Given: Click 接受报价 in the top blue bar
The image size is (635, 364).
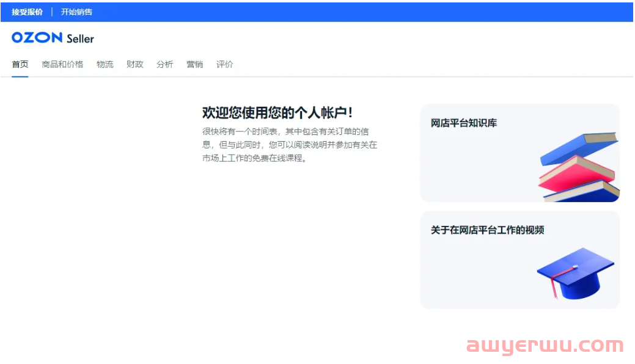Looking at the screenshot, I should 27,12.
